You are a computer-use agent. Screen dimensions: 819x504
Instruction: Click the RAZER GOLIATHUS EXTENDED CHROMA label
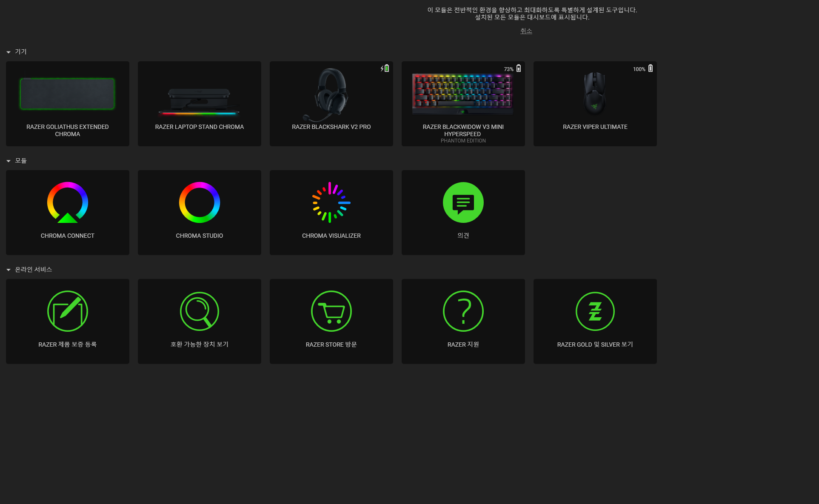pos(68,130)
